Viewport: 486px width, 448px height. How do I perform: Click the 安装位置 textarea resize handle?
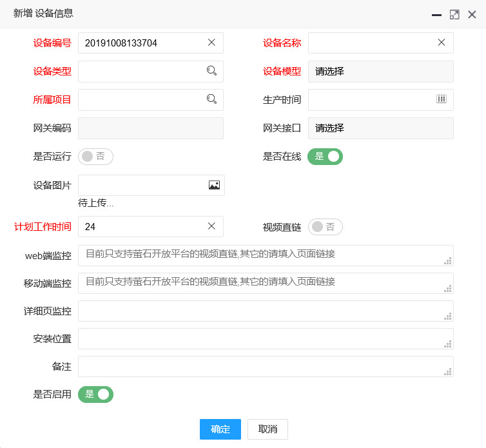pyautogui.click(x=448, y=344)
